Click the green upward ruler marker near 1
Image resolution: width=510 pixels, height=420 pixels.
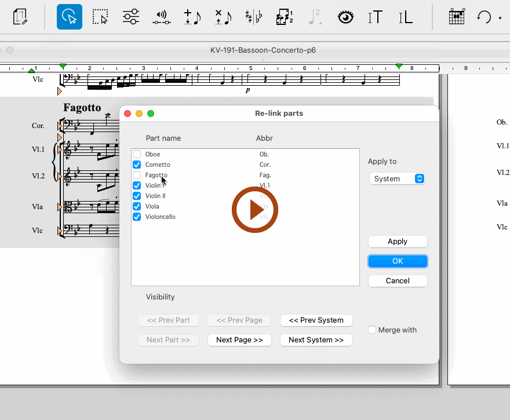31,71
